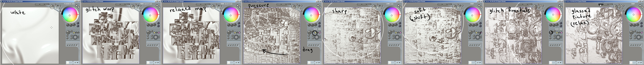Click the 'SIZE 250' readout in the 'pressure' window
This screenshot has width=644, height=65.
(317, 29)
